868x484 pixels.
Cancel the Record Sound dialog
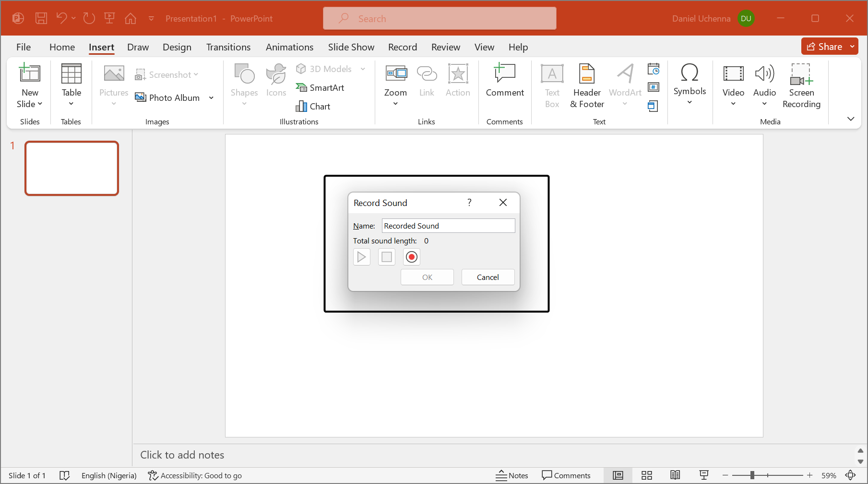click(488, 277)
